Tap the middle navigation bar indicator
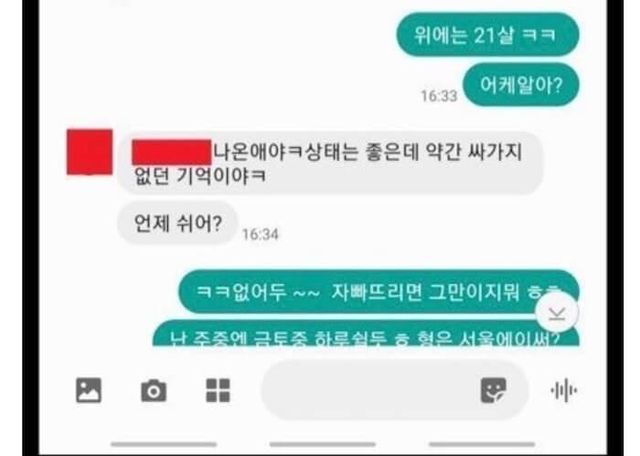 tap(322, 444)
